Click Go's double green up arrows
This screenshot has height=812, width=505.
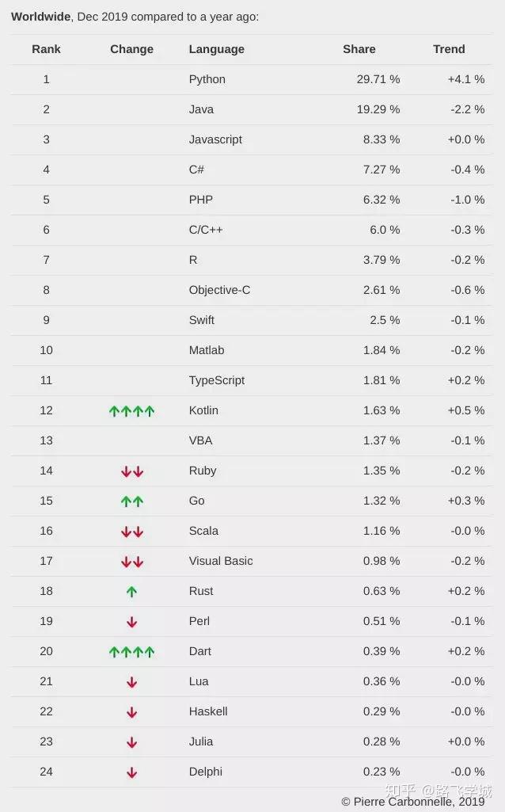(131, 501)
